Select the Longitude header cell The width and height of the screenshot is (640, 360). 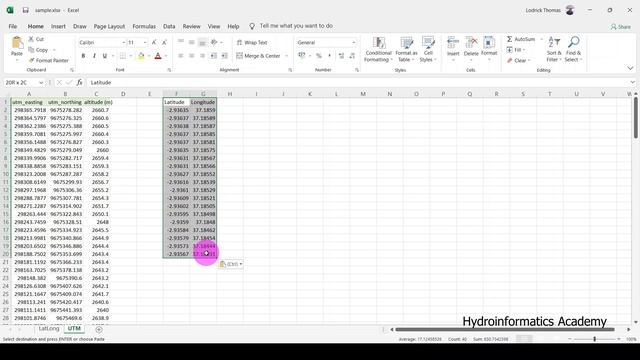(x=203, y=102)
